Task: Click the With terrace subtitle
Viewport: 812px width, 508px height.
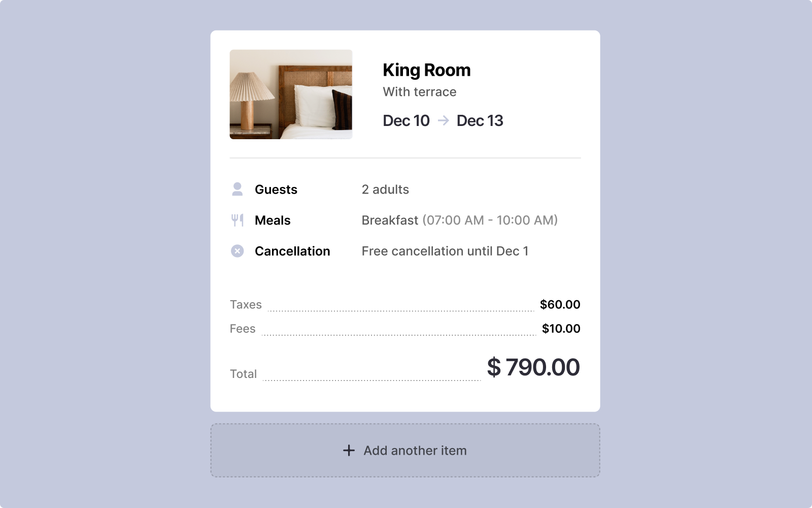Action: click(419, 92)
